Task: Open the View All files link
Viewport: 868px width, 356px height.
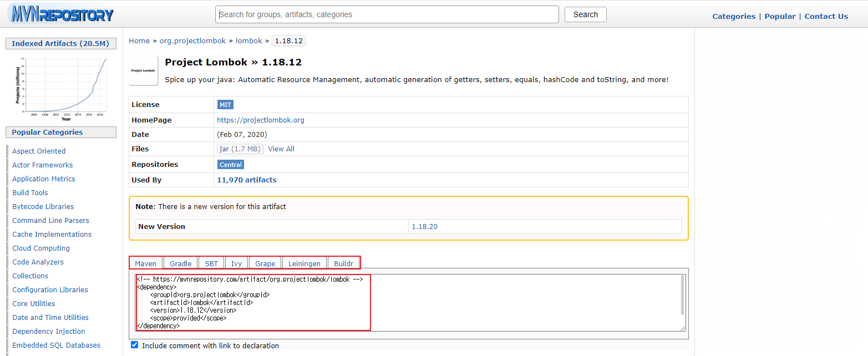Action: pos(281,149)
